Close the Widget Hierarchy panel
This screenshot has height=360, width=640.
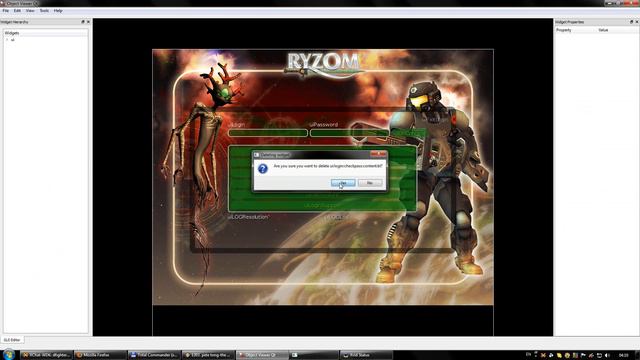coord(88,22)
